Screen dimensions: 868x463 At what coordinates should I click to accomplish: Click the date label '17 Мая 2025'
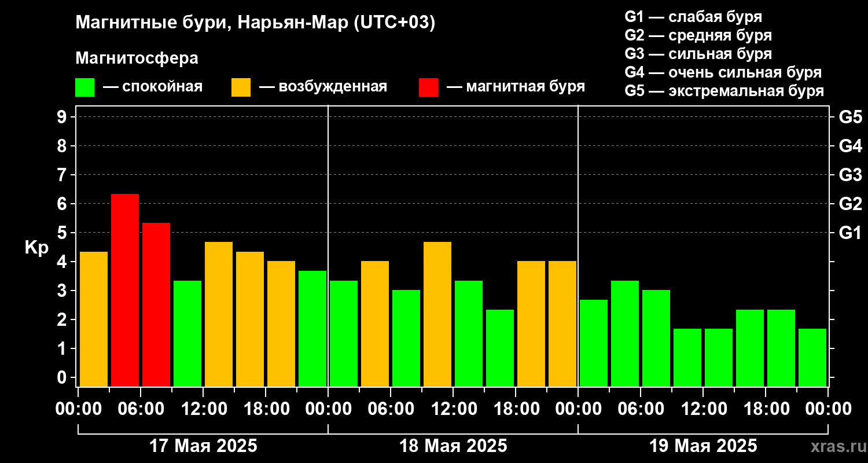pos(203,446)
